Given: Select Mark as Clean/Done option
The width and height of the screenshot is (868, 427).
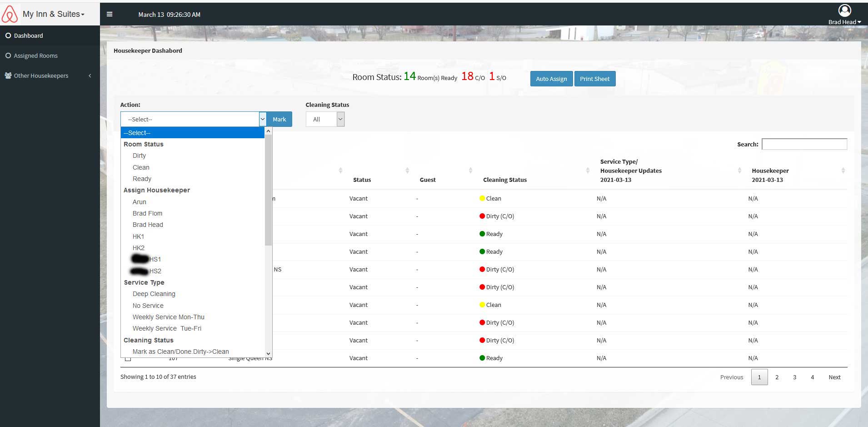Looking at the screenshot, I should coord(180,352).
